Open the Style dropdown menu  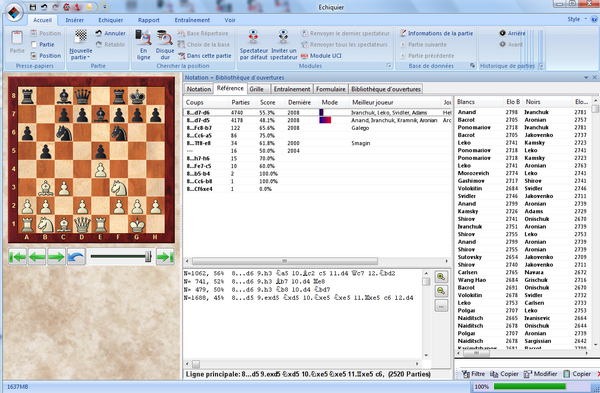tap(577, 19)
